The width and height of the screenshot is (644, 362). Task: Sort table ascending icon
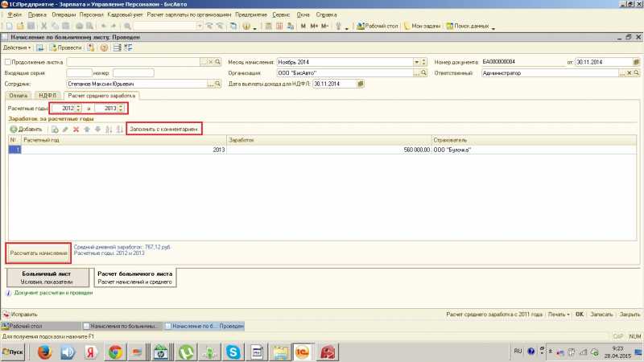pos(109,130)
